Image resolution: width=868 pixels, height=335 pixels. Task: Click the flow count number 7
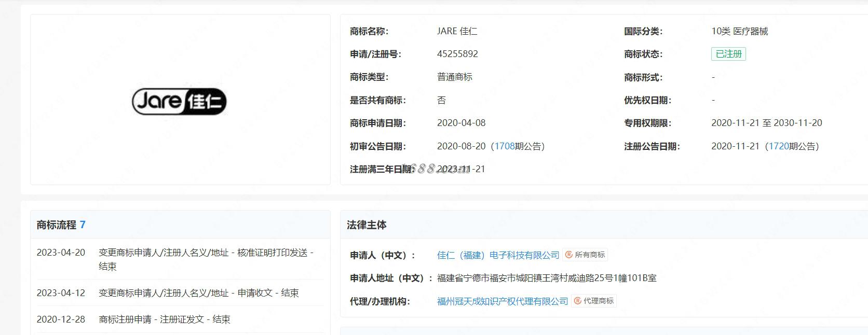click(83, 225)
